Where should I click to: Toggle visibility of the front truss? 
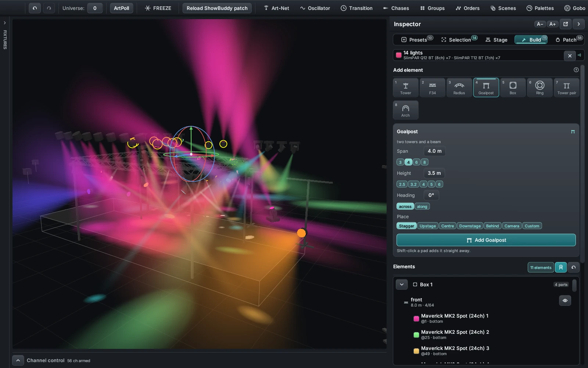565,301
